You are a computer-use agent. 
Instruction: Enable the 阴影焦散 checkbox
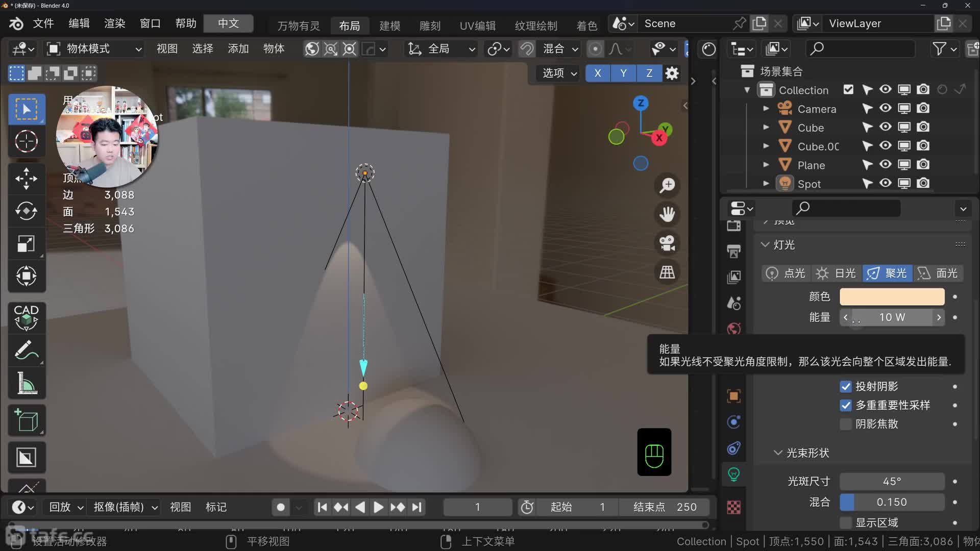tap(846, 424)
